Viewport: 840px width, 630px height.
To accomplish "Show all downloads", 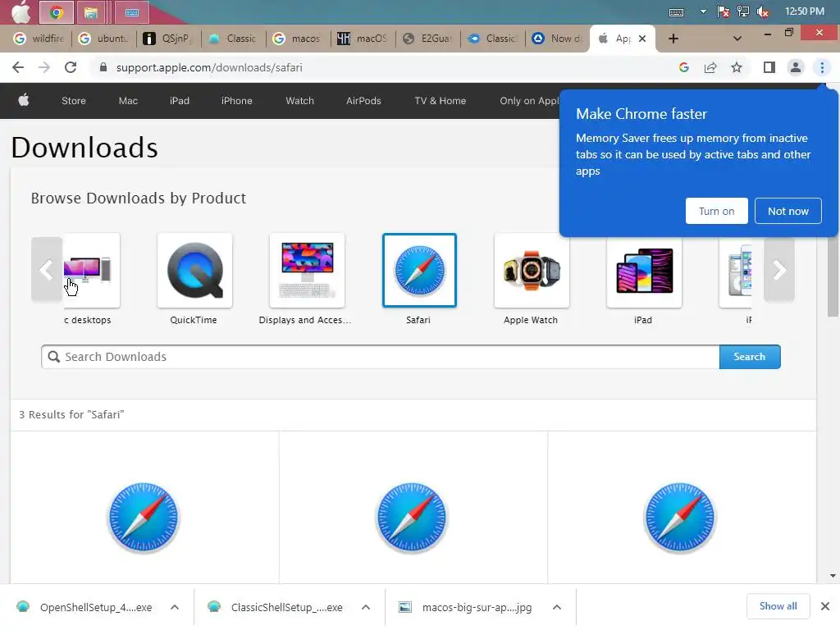I will pyautogui.click(x=778, y=606).
